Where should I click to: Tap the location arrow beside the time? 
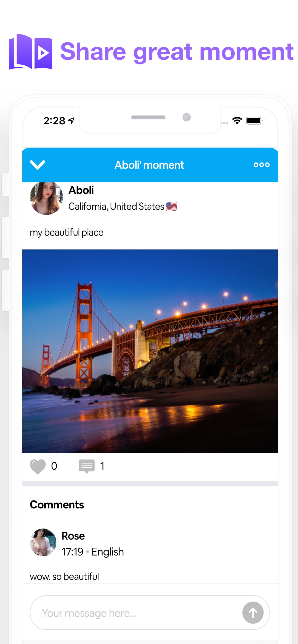[x=72, y=121]
